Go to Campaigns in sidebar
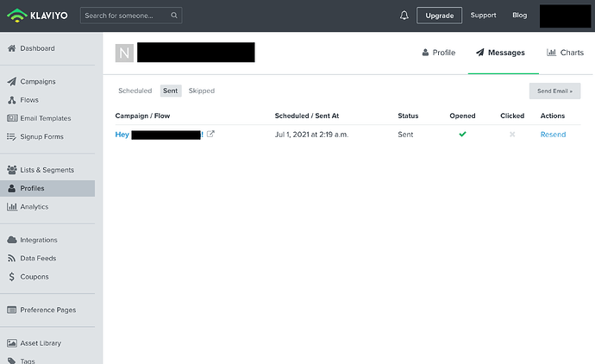Image resolution: width=595 pixels, height=364 pixels. click(x=38, y=82)
